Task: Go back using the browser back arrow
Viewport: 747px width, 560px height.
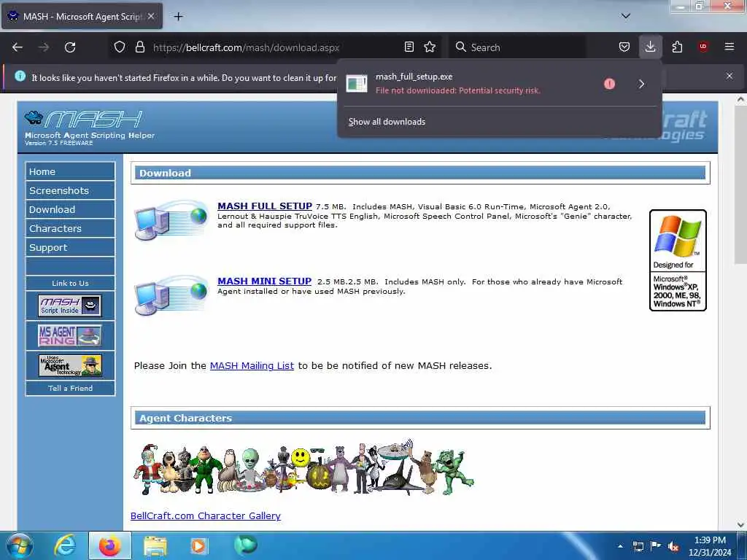Action: tap(18, 47)
